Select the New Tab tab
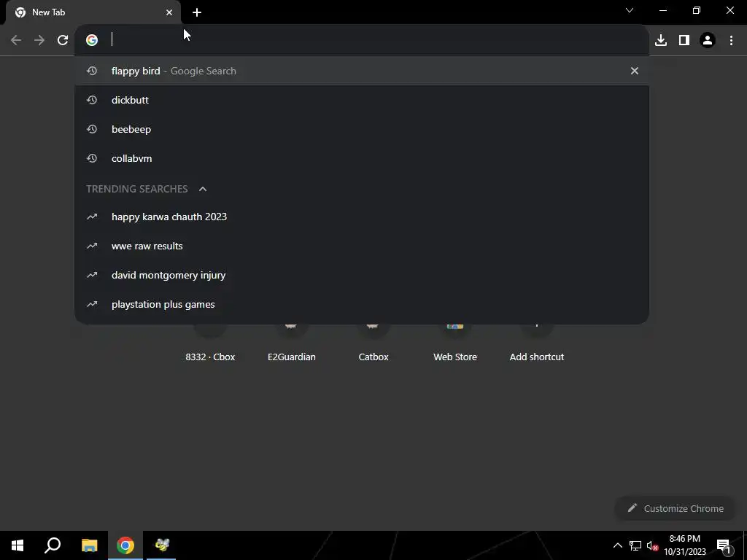 point(93,12)
